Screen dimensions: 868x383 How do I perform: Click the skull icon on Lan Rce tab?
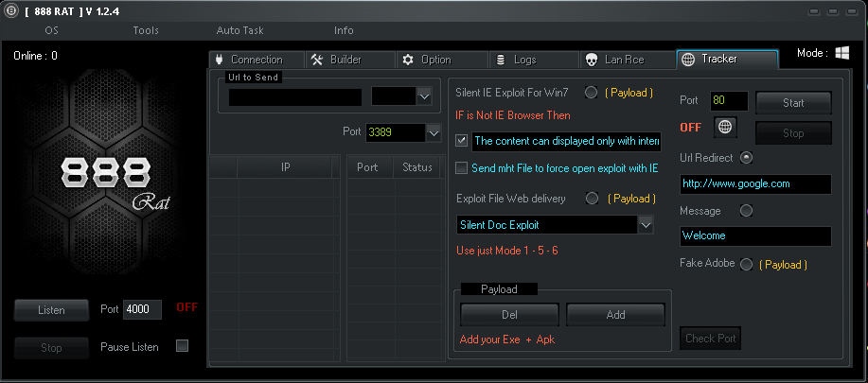(x=592, y=60)
